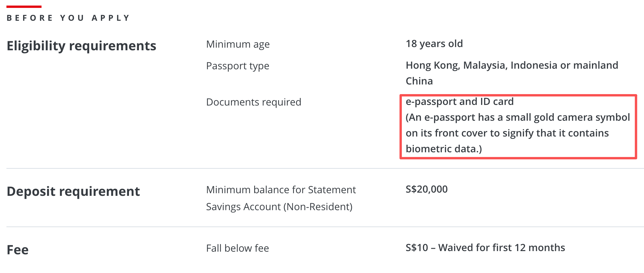Select the "Deposit requirement" heading
The image size is (644, 273).
tap(73, 191)
